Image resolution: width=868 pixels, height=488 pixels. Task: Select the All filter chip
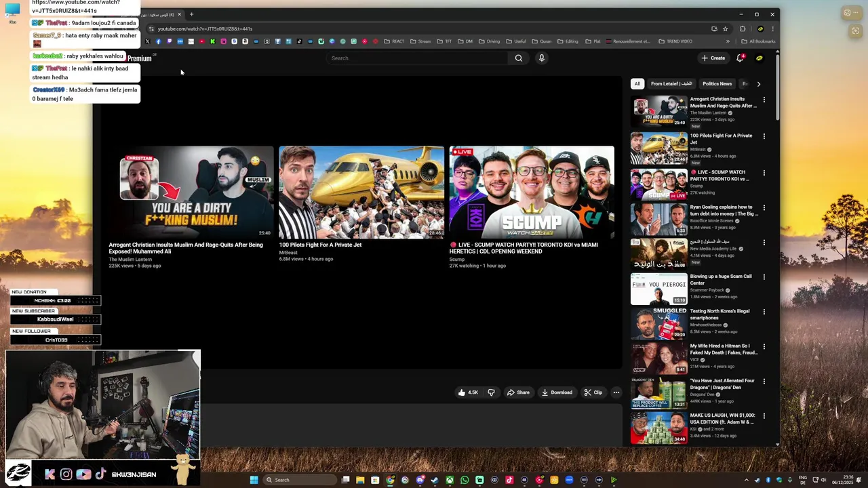point(637,84)
